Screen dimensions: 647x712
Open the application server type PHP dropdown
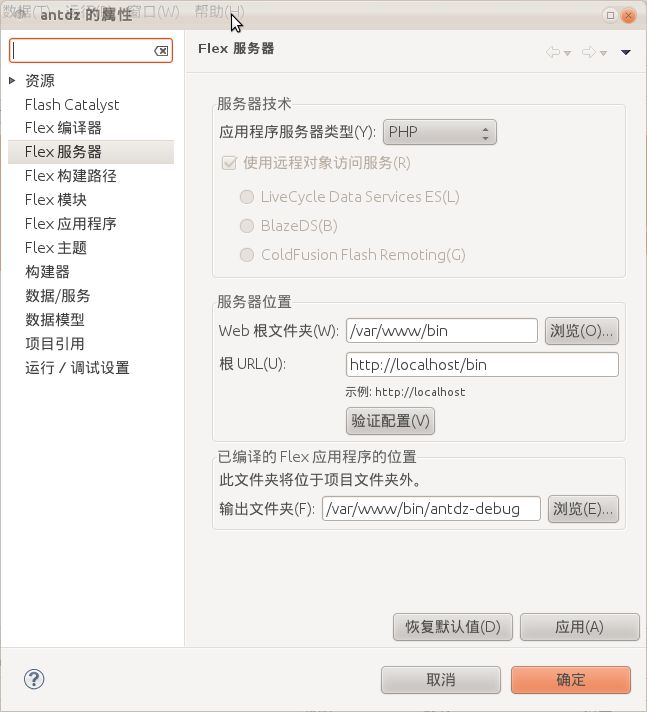[440, 132]
